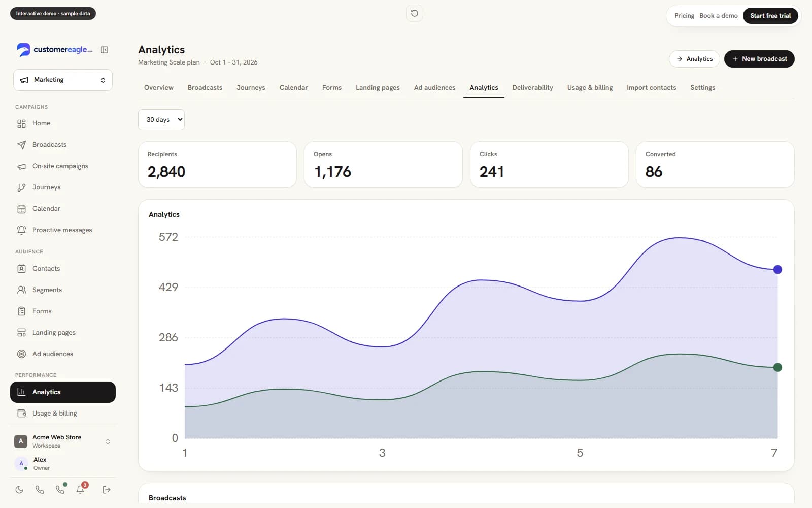Open Forms from the sidebar
The width and height of the screenshot is (812, 508).
63,311
